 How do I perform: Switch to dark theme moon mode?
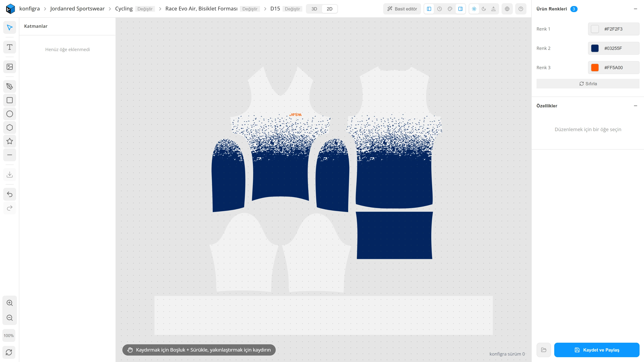tap(484, 9)
